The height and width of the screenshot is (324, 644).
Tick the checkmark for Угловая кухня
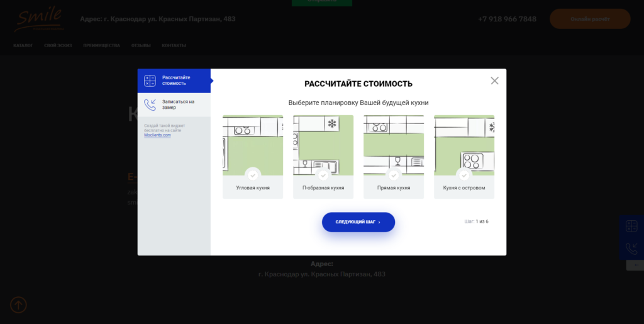pos(253,176)
